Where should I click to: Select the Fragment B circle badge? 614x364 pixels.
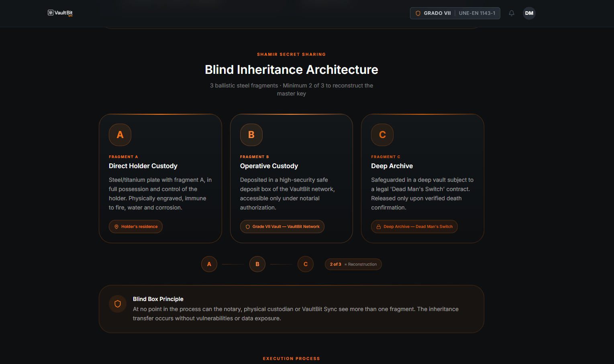[x=251, y=135]
